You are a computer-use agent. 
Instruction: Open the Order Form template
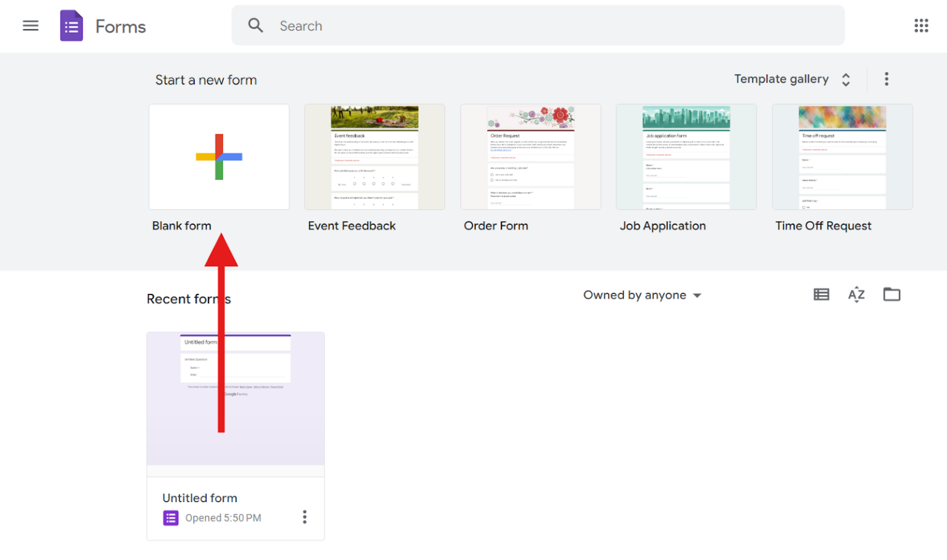click(x=530, y=156)
